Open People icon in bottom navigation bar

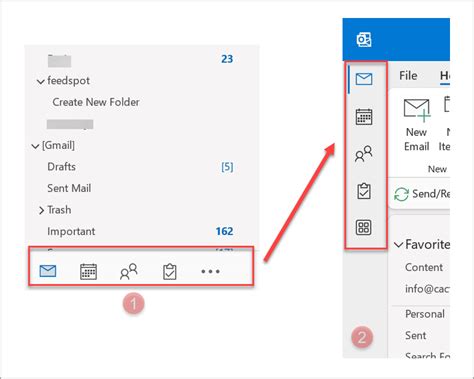129,271
